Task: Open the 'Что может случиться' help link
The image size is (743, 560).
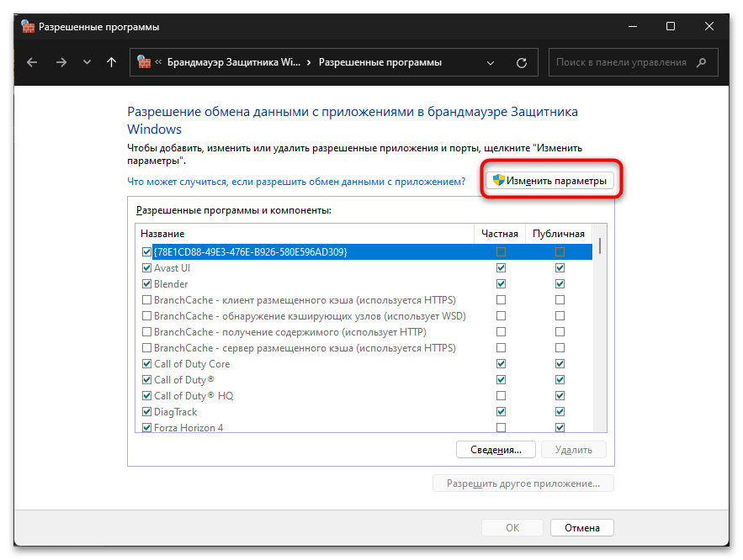Action: (296, 181)
